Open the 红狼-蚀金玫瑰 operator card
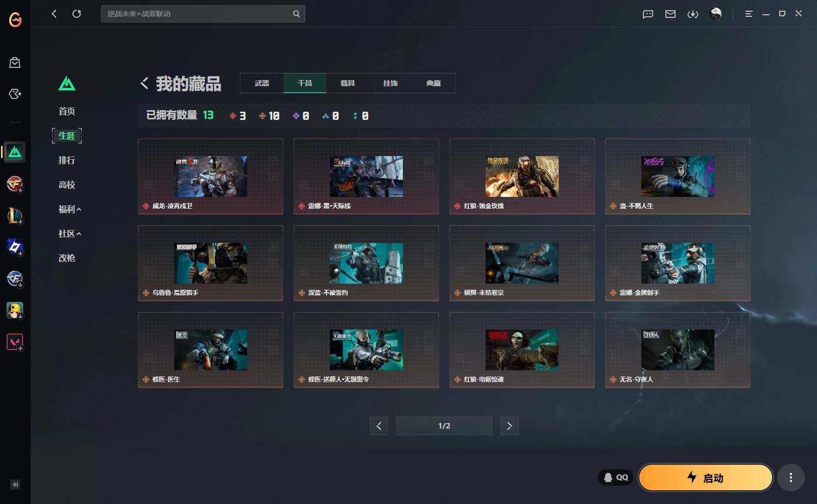 (x=522, y=177)
